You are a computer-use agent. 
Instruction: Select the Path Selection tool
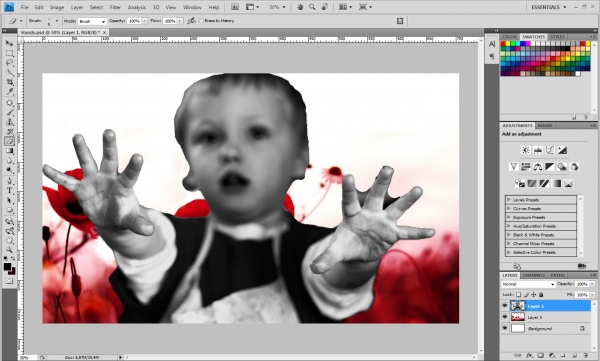(9, 200)
